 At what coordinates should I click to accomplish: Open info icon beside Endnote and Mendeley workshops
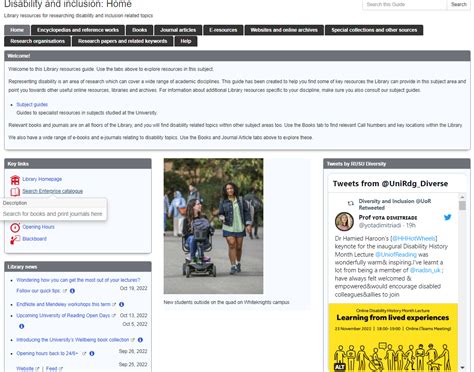point(122,304)
